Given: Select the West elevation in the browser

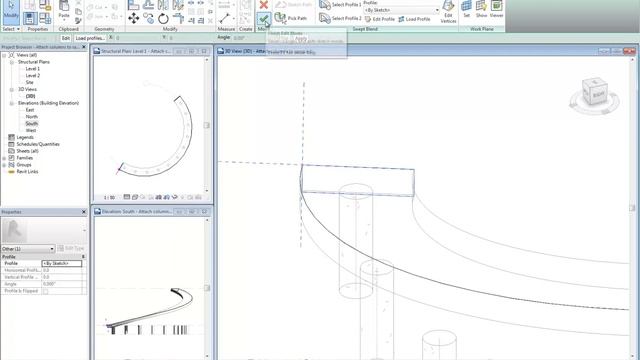Looking at the screenshot, I should pyautogui.click(x=31, y=131).
